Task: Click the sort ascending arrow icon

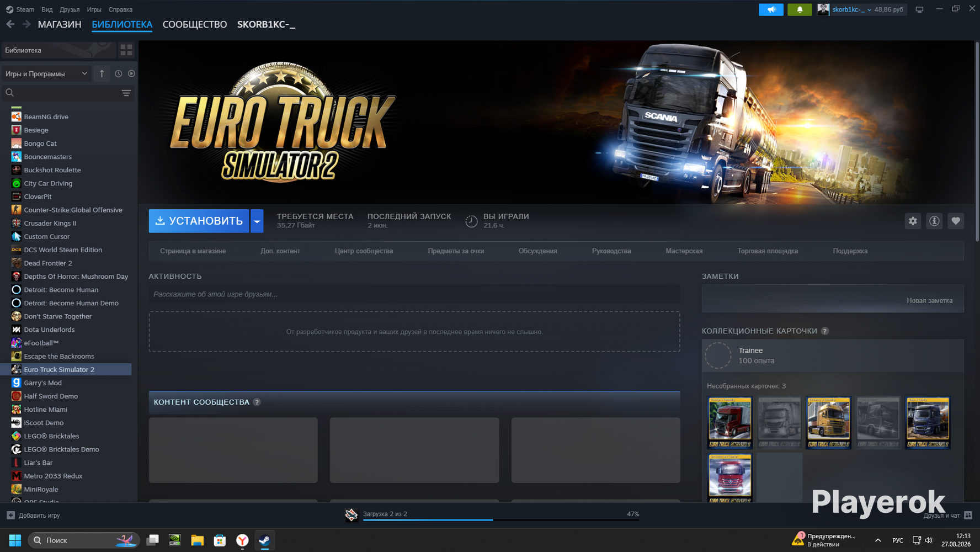Action: (x=102, y=73)
